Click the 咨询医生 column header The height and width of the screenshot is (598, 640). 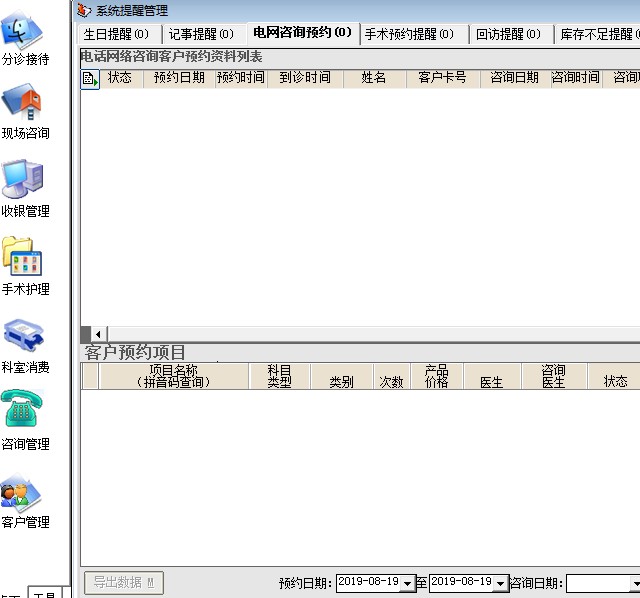coord(554,376)
